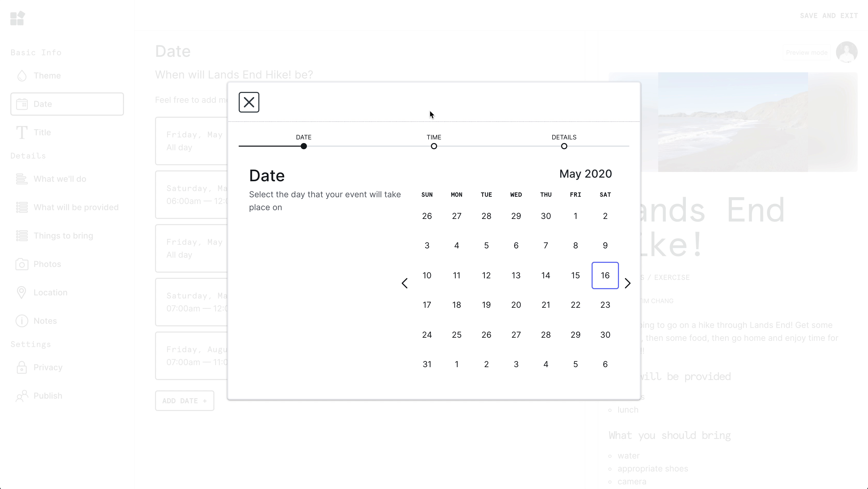This screenshot has width=868, height=489.
Task: Toggle the Publish section in sidebar
Action: coord(48,396)
